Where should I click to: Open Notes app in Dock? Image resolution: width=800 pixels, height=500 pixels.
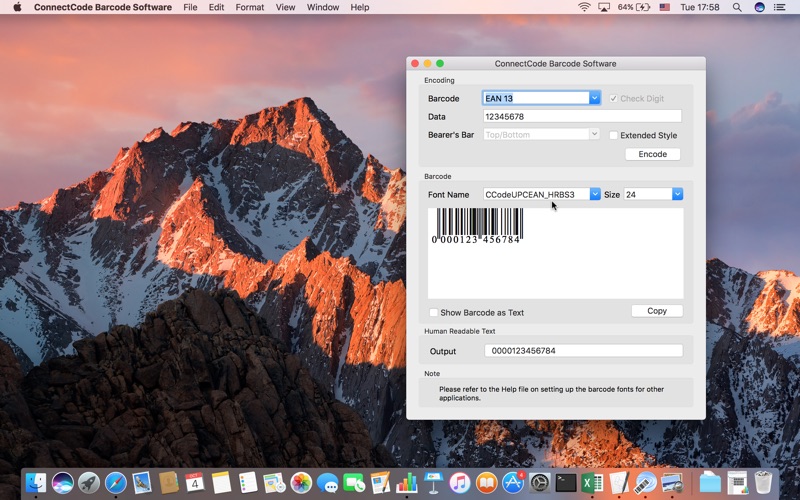click(221, 483)
